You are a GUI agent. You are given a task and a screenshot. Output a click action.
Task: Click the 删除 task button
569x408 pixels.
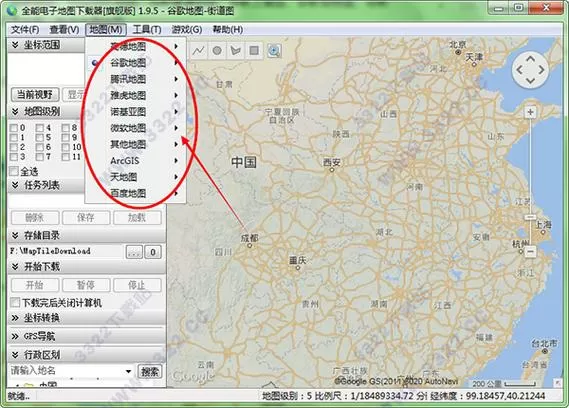coord(35,217)
